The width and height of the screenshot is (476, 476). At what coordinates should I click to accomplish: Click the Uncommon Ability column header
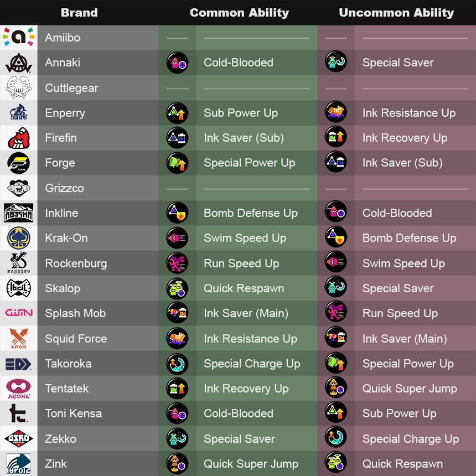(396, 13)
